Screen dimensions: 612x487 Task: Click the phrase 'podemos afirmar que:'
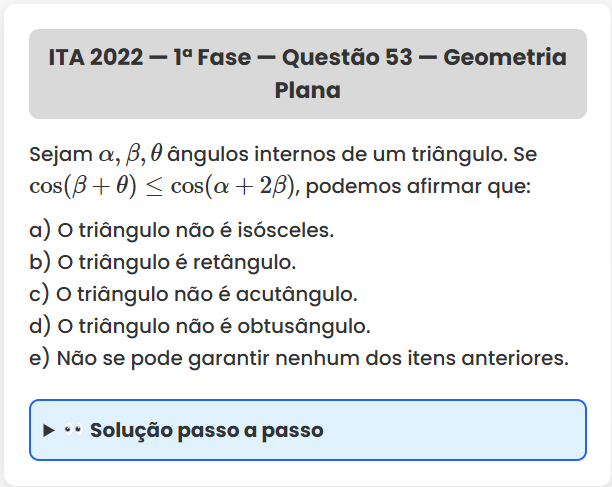coord(415,187)
